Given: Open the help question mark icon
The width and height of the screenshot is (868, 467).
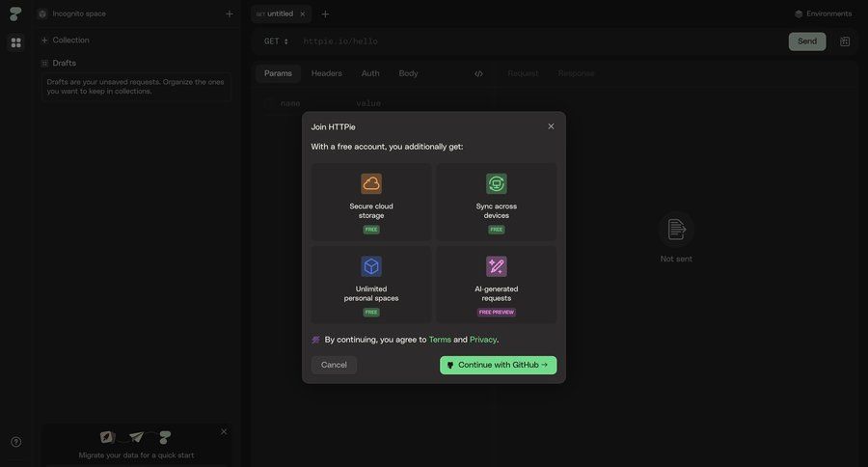Looking at the screenshot, I should 16,442.
